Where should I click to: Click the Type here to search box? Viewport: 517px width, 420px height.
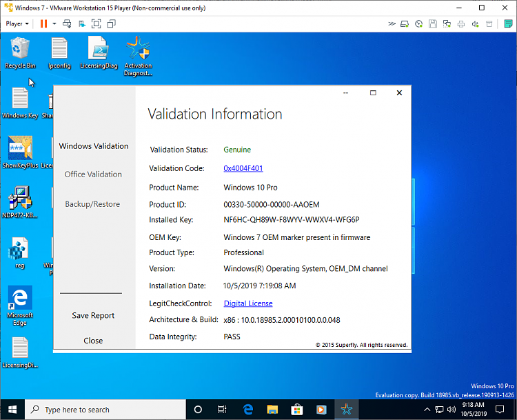pyautogui.click(x=105, y=410)
